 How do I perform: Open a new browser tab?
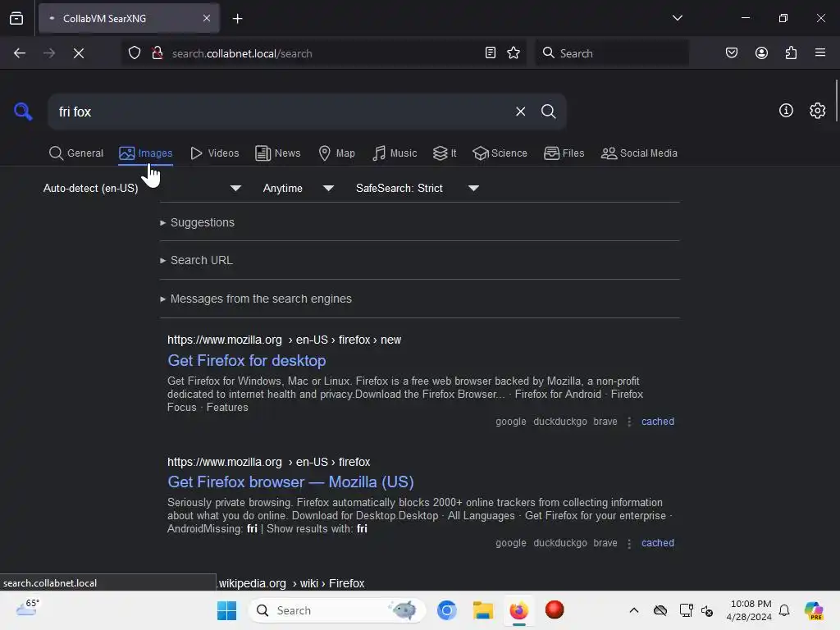coord(237,19)
